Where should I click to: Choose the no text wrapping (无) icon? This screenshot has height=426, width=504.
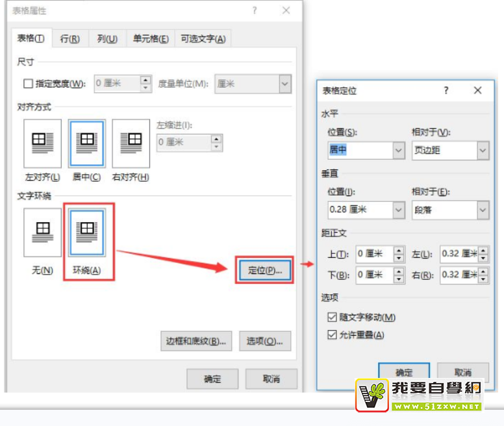point(42,232)
